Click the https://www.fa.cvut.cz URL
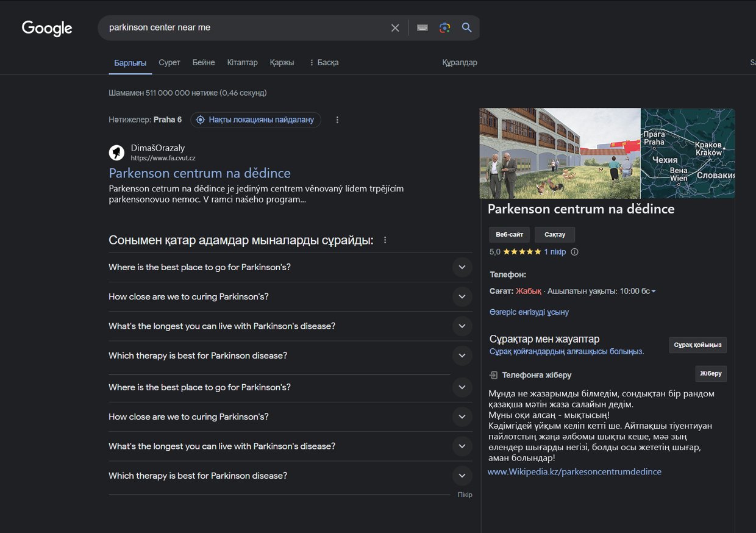Image resolution: width=756 pixels, height=533 pixels. point(163,158)
